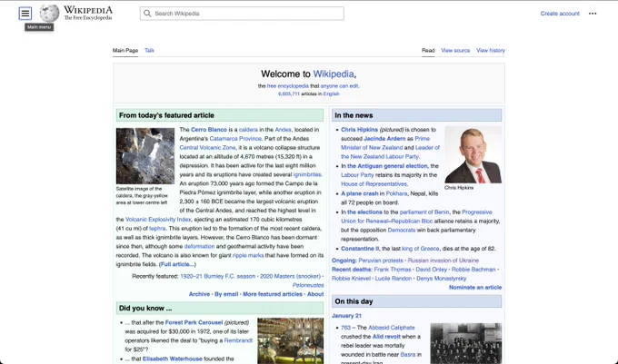Click the search magnifier icon
This screenshot has width=618, height=364.
[147, 14]
